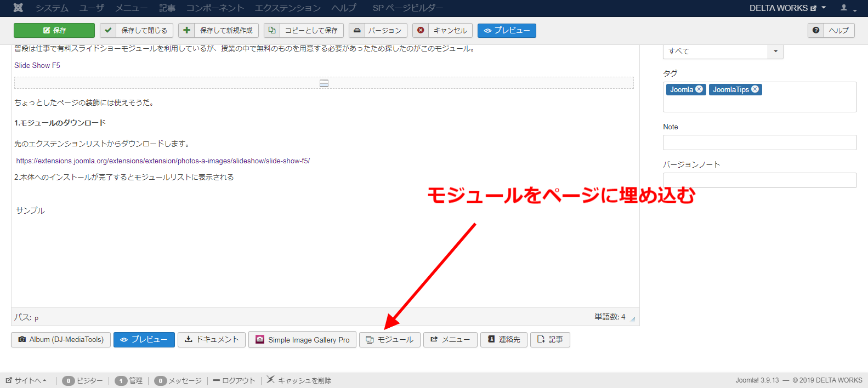Image resolution: width=868 pixels, height=388 pixels.
Task: Click キャッシュを削除 in status bar
Action: click(299, 380)
